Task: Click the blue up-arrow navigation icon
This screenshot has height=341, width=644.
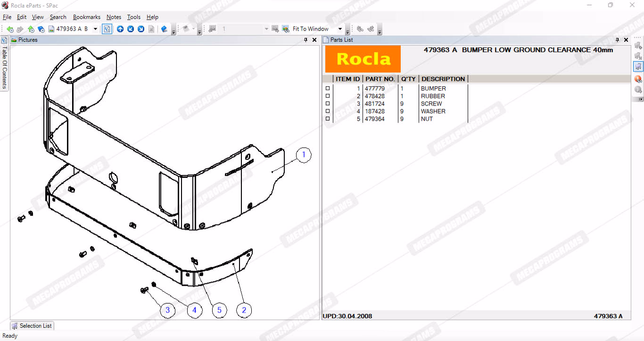Action: point(120,29)
